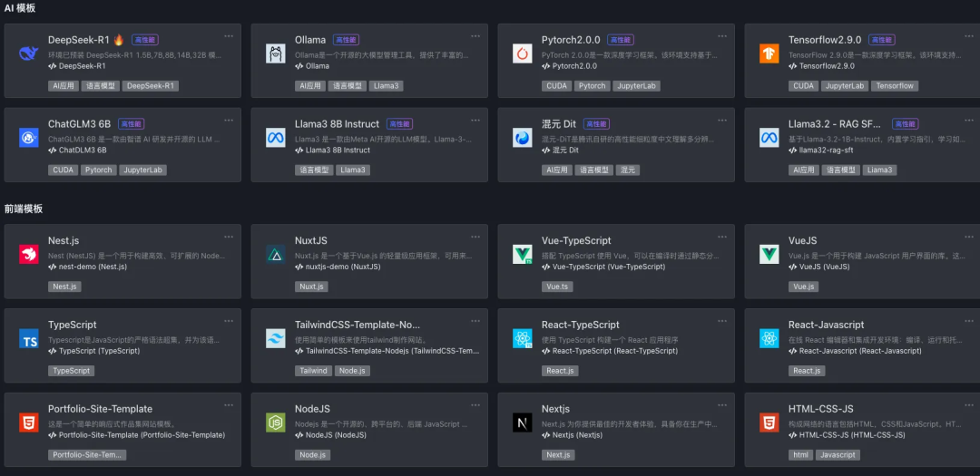Click the ChatDLM3 6B repository text

pos(83,151)
